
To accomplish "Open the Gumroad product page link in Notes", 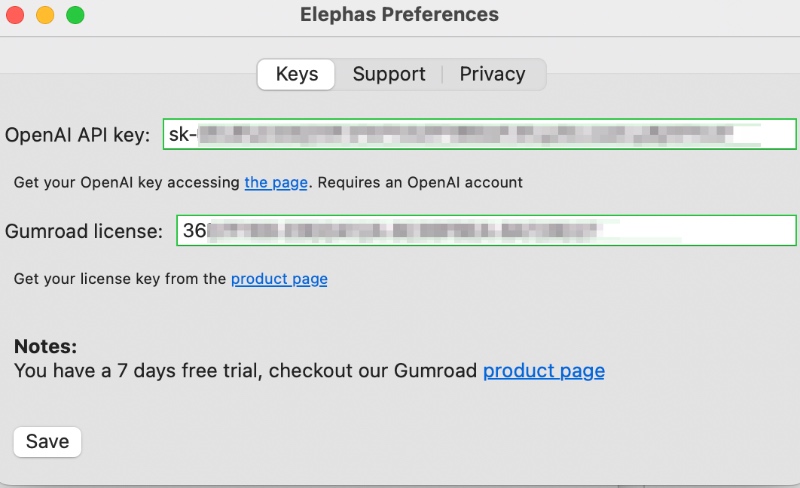I will coord(544,371).
